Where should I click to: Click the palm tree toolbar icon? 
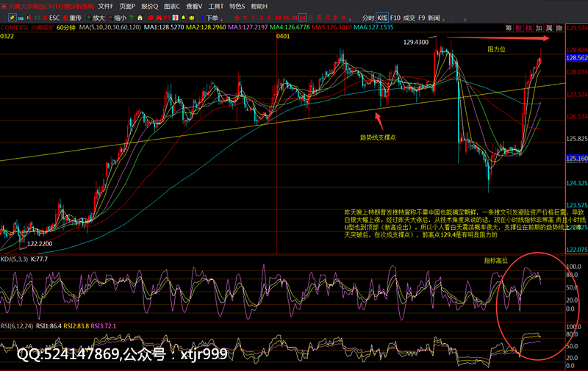click(132, 18)
